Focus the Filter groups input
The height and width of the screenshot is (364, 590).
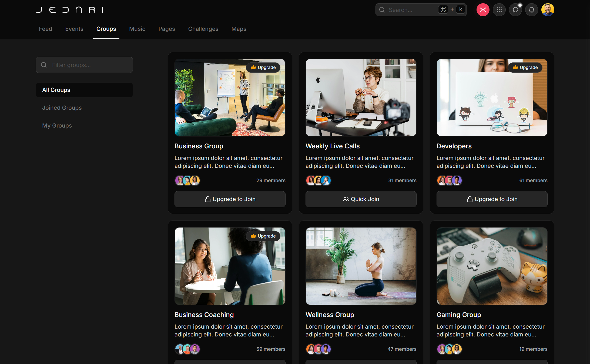point(84,65)
